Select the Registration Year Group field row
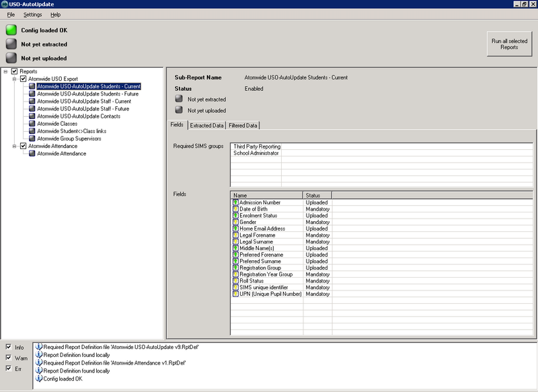The width and height of the screenshot is (538, 392). 381,274
